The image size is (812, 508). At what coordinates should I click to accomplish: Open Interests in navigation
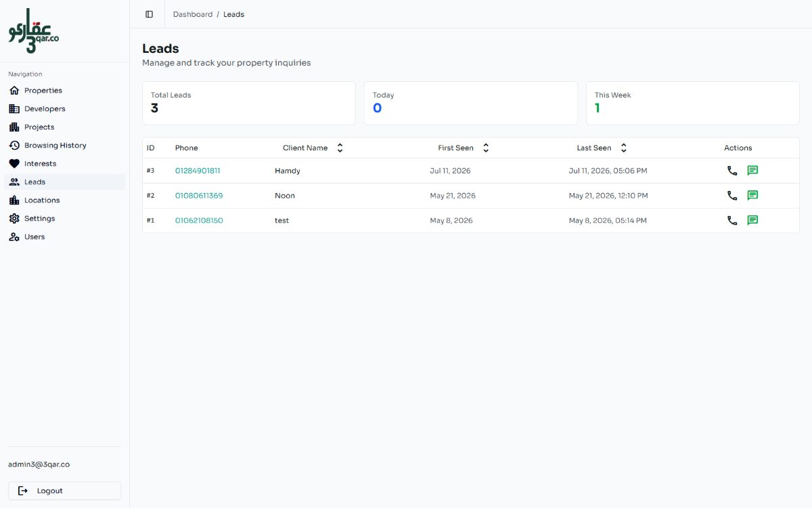pos(65,163)
